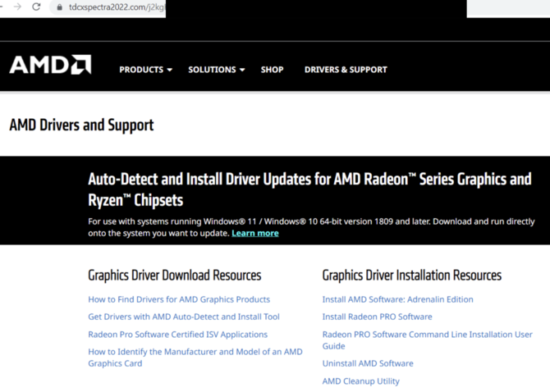Open AMD Cleanup Utility link

360,381
